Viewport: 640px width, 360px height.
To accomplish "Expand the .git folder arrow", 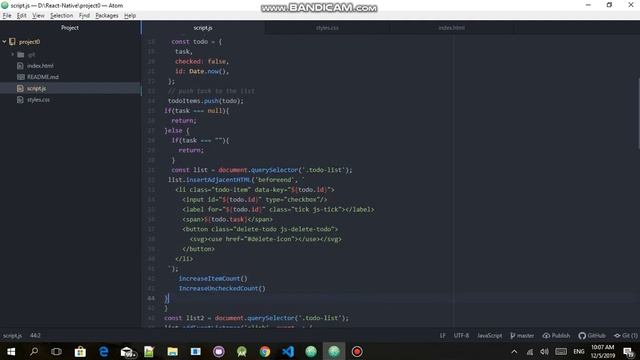I will coord(13,54).
